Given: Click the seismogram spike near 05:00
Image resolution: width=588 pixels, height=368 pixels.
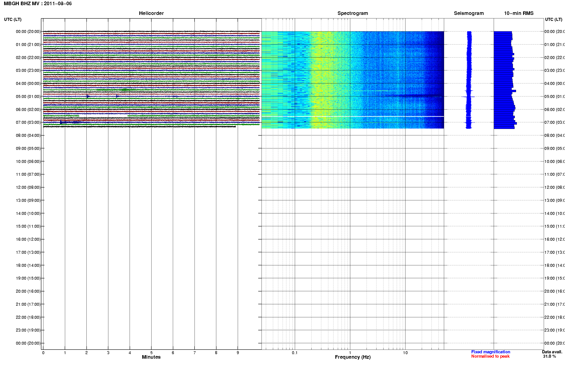Looking at the screenshot, I should (x=468, y=97).
